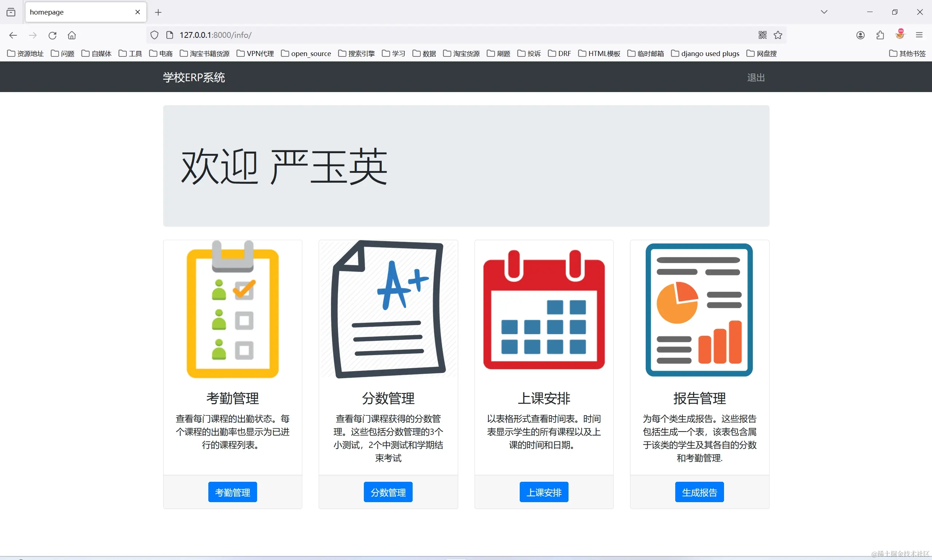Open the extensions puzzle icon
The width and height of the screenshot is (932, 560).
click(880, 35)
